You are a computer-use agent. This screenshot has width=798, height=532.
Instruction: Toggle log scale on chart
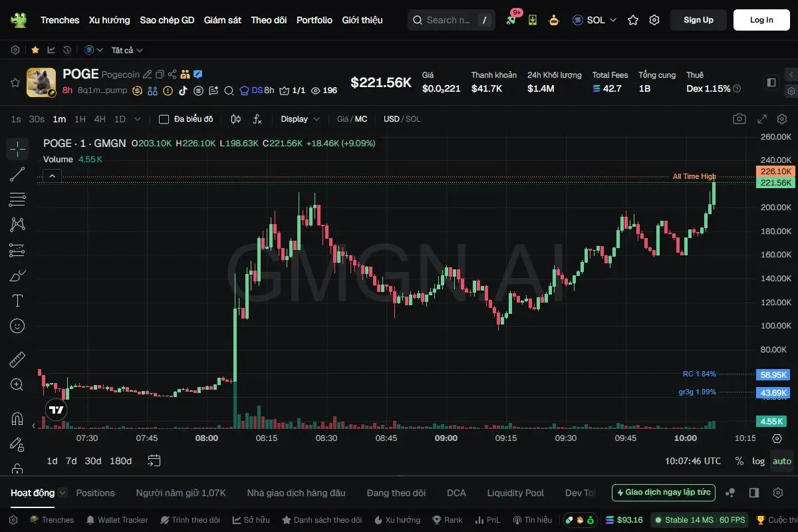pos(758,461)
